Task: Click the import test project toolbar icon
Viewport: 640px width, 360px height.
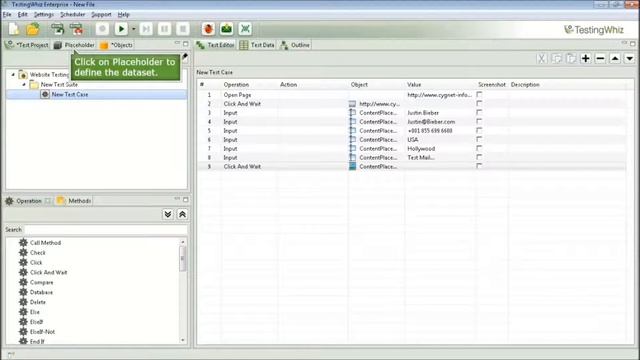Action: coord(57,29)
